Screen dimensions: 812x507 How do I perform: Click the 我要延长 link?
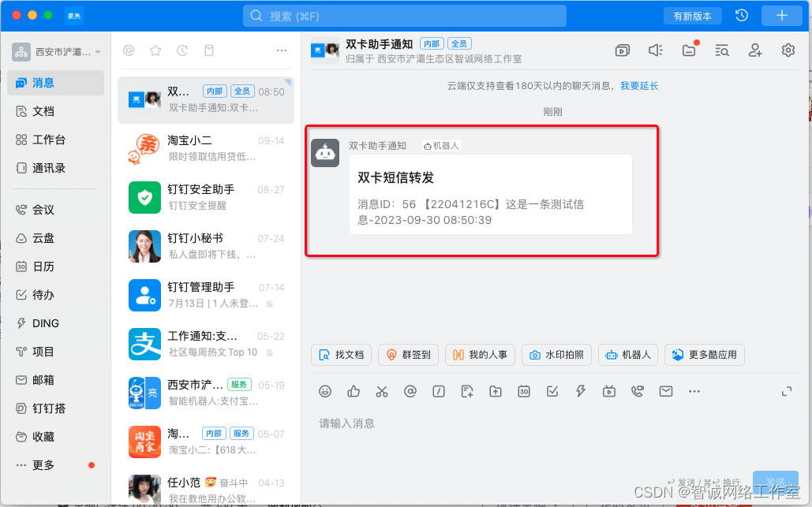[639, 86]
